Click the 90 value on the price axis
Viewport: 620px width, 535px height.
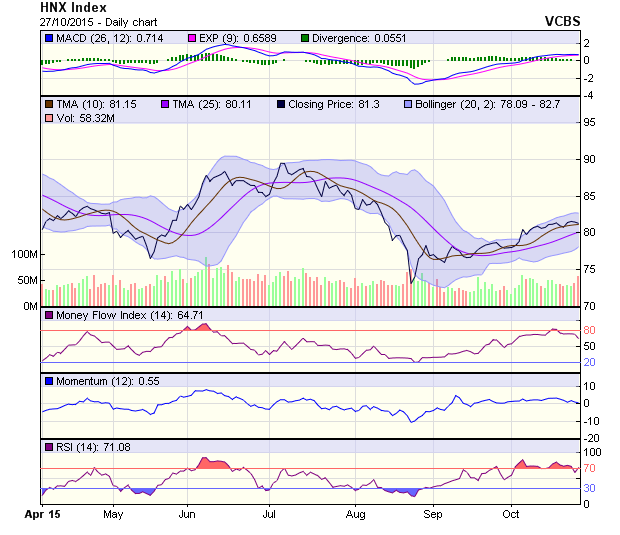click(x=590, y=159)
